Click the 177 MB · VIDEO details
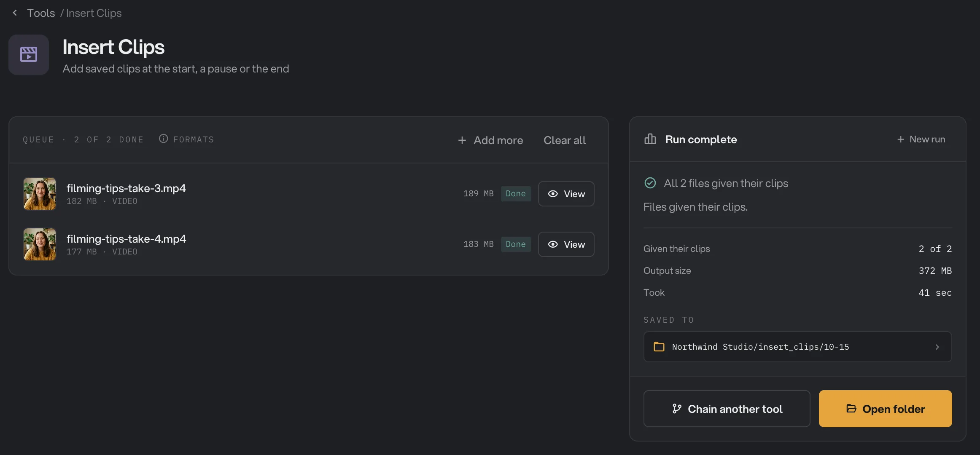980x455 pixels. pos(102,252)
